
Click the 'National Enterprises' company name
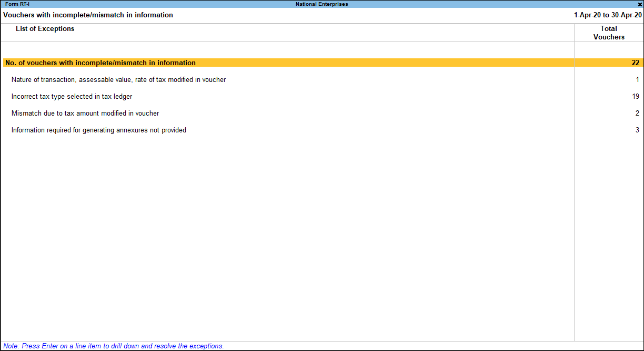(x=321, y=4)
